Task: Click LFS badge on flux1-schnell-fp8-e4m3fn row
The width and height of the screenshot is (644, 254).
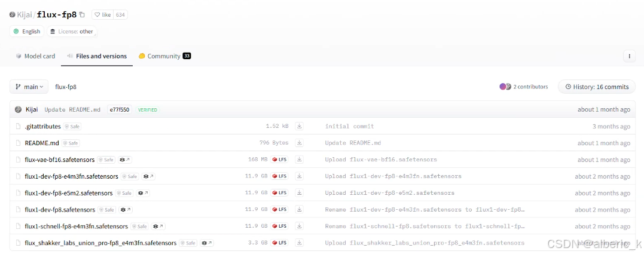Action: (279, 226)
